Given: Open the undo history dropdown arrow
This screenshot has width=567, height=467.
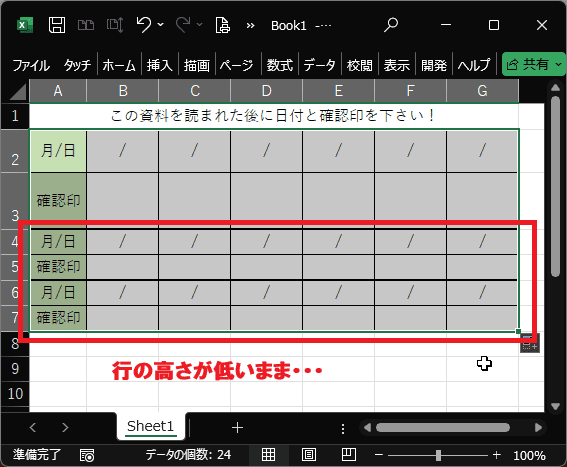Looking at the screenshot, I should [x=161, y=25].
